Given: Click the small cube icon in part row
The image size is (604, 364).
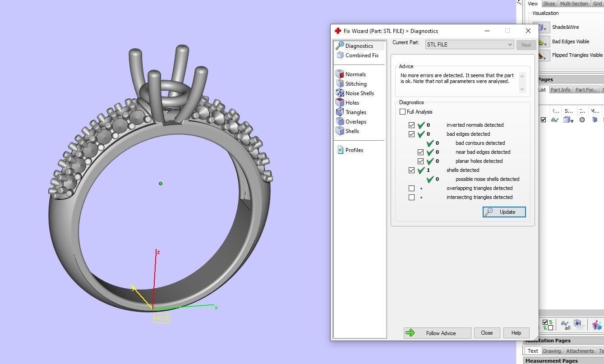Looking at the screenshot, I should [x=595, y=120].
